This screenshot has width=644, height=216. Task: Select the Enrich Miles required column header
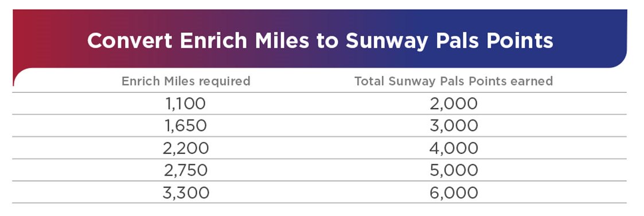pyautogui.click(x=186, y=82)
